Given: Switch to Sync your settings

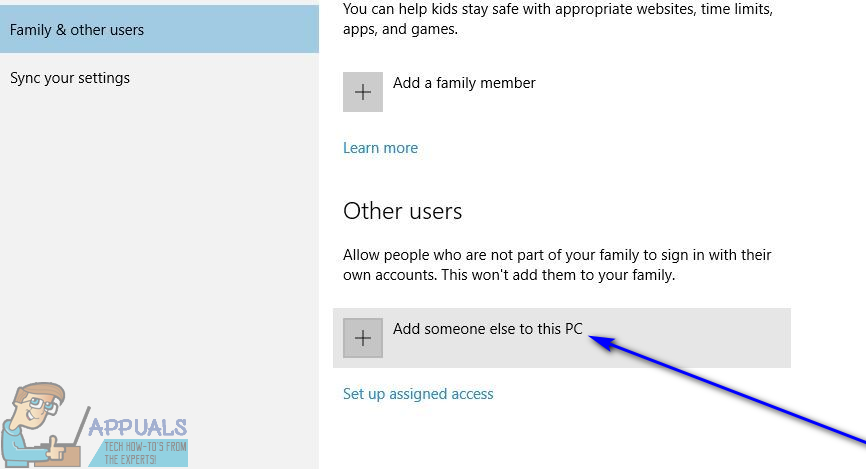Looking at the screenshot, I should click(70, 78).
